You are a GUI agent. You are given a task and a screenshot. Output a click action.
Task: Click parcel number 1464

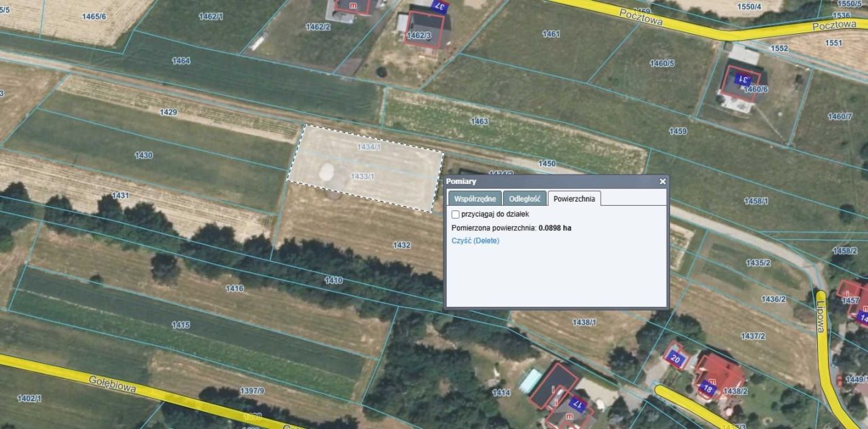pyautogui.click(x=181, y=60)
